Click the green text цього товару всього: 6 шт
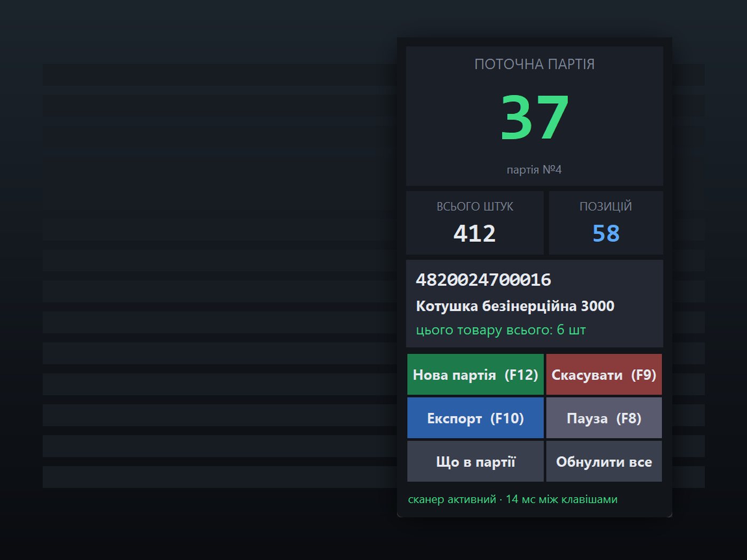747x560 pixels. 500,330
